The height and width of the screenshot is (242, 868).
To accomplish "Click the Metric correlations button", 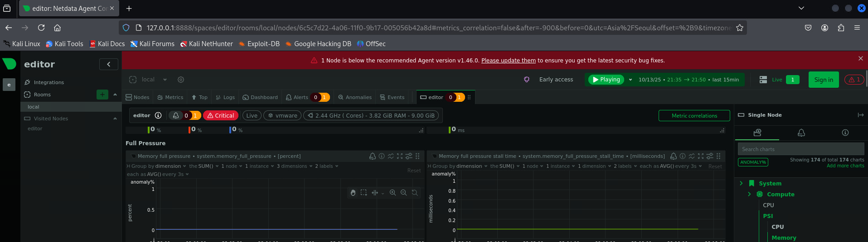I will pyautogui.click(x=694, y=116).
